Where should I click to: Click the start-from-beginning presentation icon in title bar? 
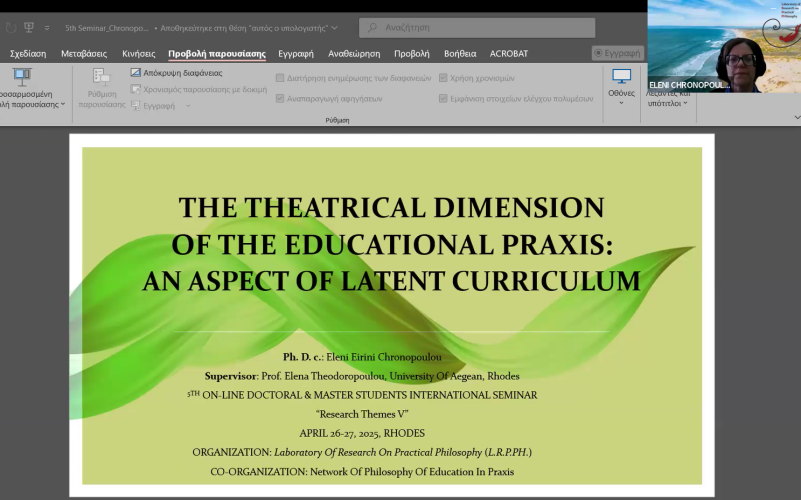(x=29, y=28)
